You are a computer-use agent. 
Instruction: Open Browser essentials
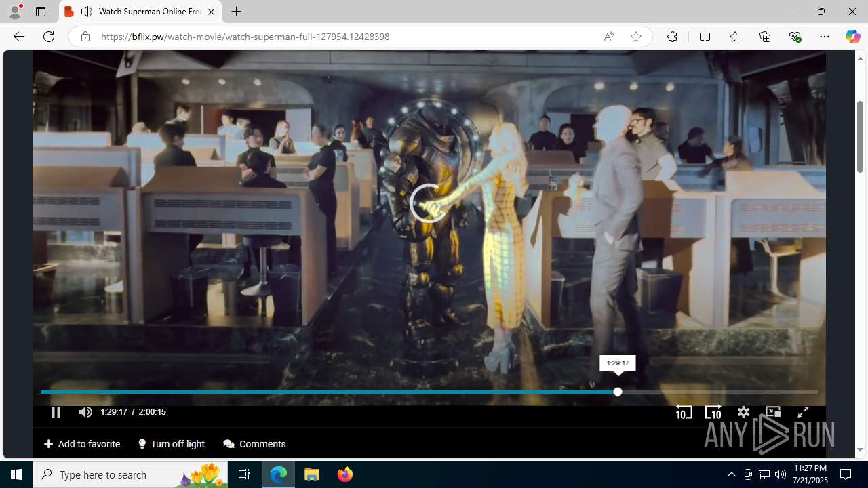click(795, 37)
